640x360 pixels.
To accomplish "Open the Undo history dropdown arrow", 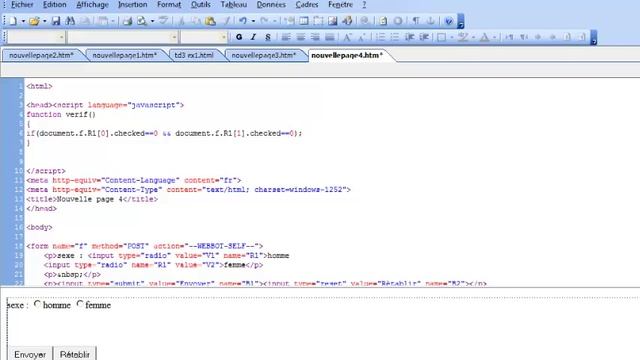I will (x=253, y=21).
